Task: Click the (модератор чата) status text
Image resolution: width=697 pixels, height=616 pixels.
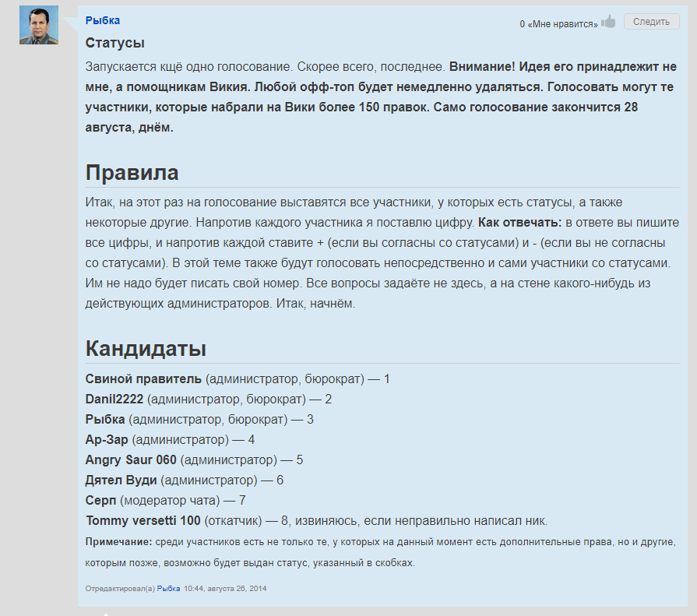Action: coord(170,501)
